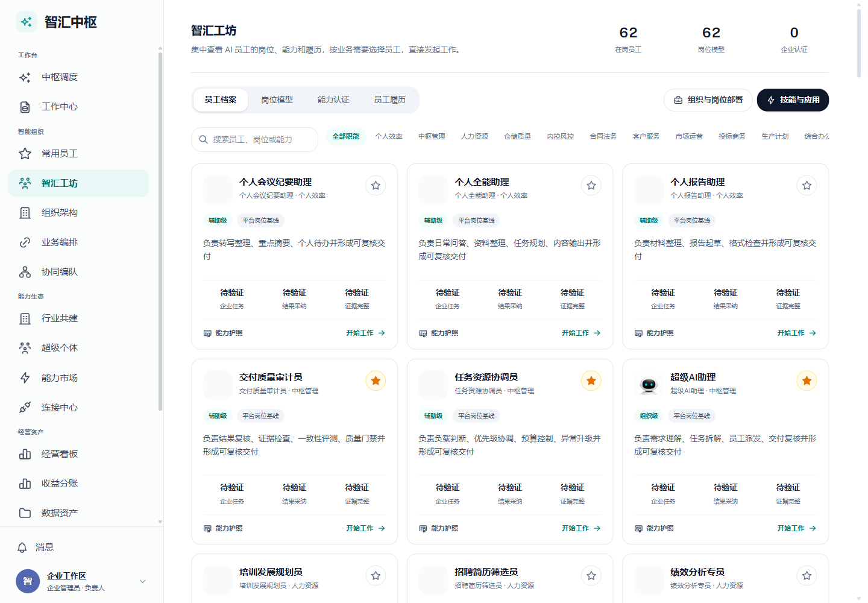Viewport: 868px width, 603px height.
Task: Select the 全部职能 filter chip
Action: [346, 137]
